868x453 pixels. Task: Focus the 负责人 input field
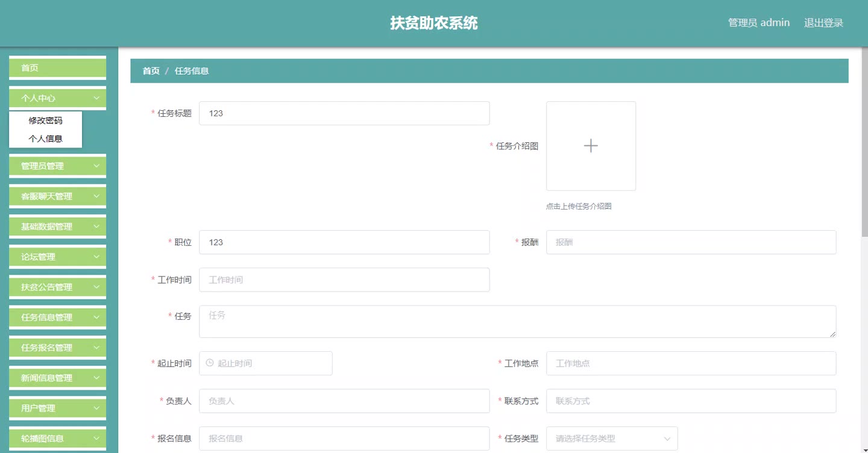tap(344, 401)
